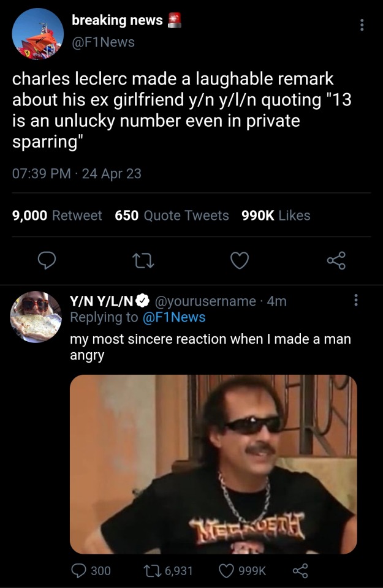Open the @yourusername profile handle
Image resolution: width=383 pixels, height=588 pixels.
[x=206, y=301]
